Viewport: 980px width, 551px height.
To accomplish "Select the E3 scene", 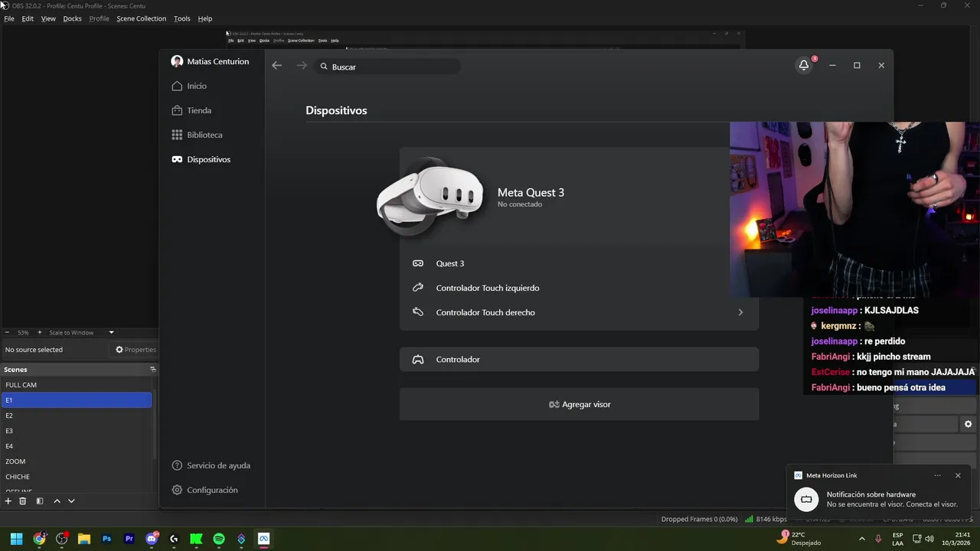I will [77, 431].
